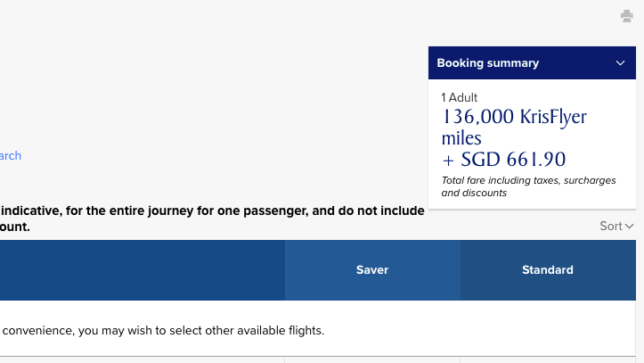Click the arrow beside Sort
This screenshot has height=363, width=644.
point(630,227)
